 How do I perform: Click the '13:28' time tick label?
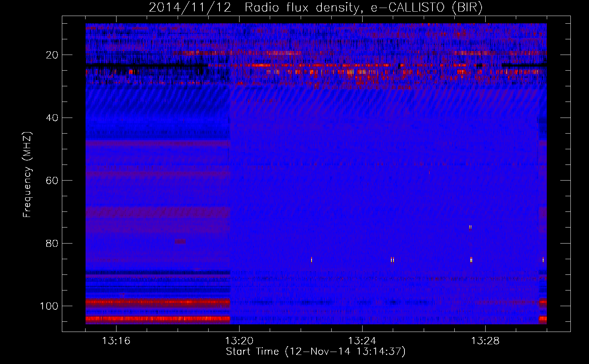coord(485,341)
